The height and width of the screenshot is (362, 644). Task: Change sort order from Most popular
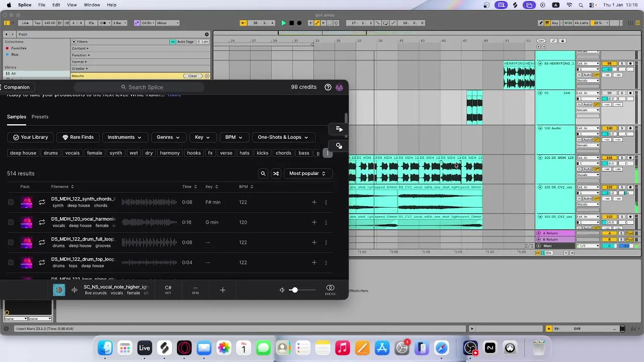pyautogui.click(x=307, y=173)
